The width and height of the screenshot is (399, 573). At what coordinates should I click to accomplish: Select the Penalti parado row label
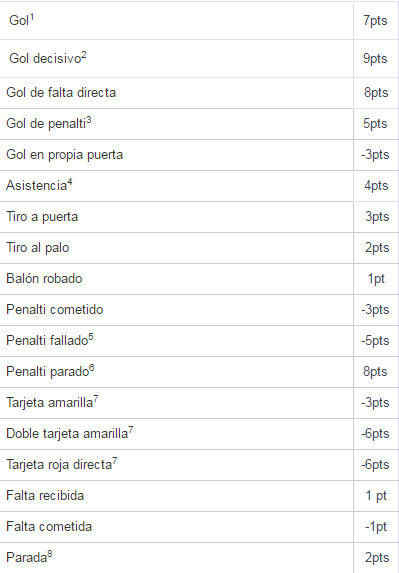tap(48, 372)
